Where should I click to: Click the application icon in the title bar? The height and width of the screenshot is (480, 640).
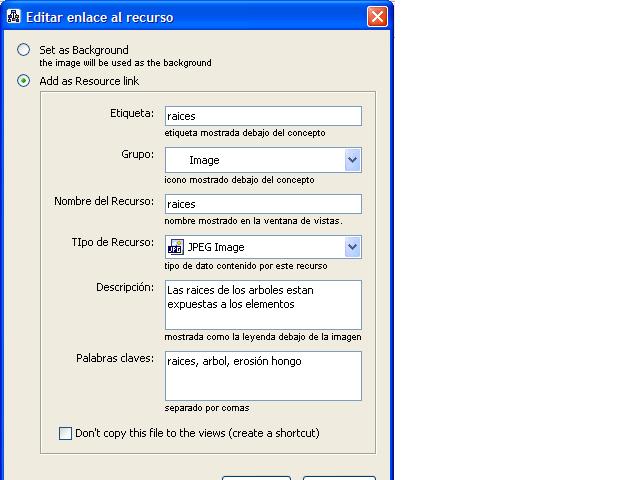[x=13, y=17]
